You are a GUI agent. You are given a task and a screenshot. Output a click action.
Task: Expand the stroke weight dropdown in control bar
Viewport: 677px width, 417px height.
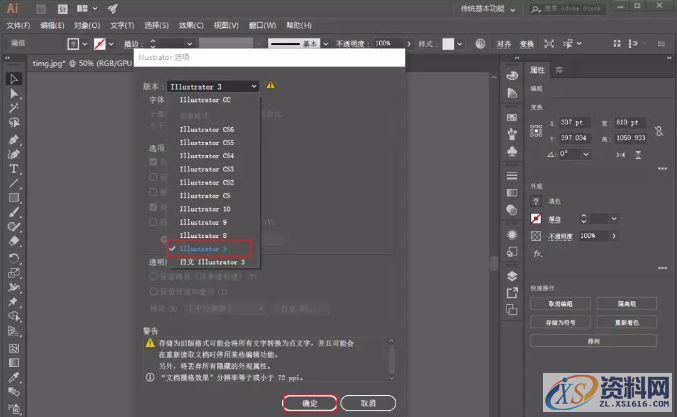(x=190, y=44)
